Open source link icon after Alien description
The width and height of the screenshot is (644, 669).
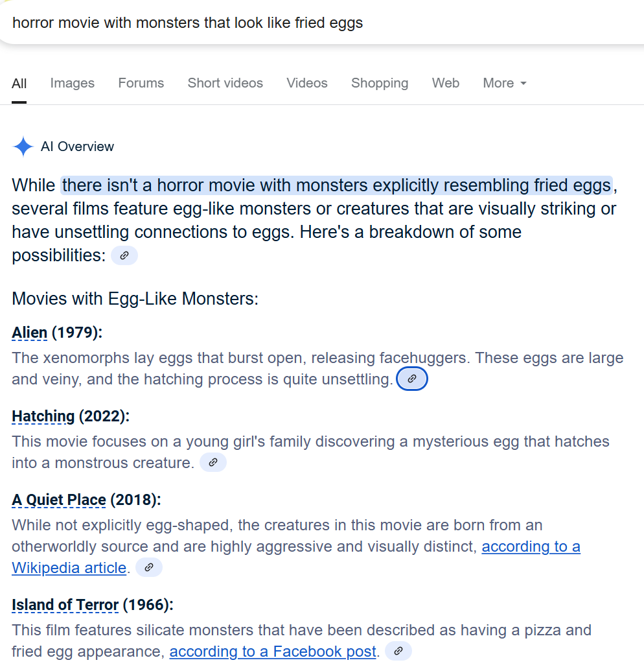pyautogui.click(x=412, y=379)
